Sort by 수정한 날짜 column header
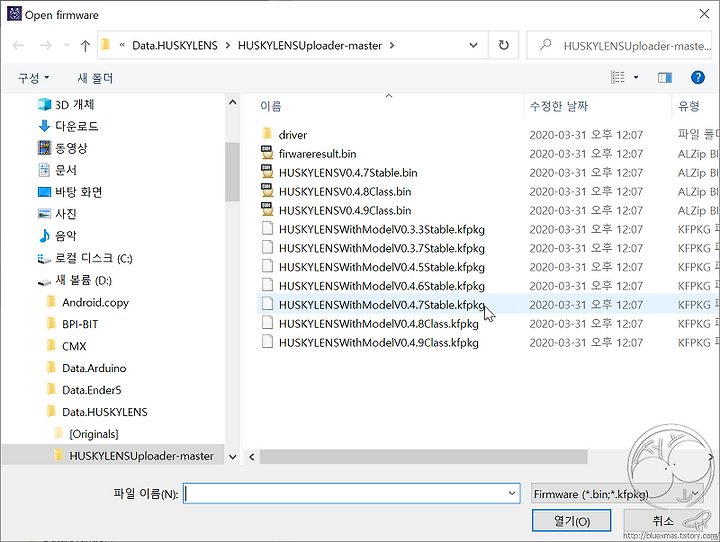The image size is (720, 542). 559,106
